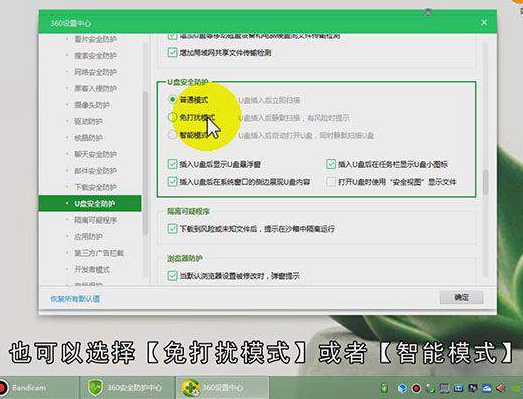The image size is (523, 399).
Task: Open 搜索安全防护 settings section
Action: (x=95, y=55)
